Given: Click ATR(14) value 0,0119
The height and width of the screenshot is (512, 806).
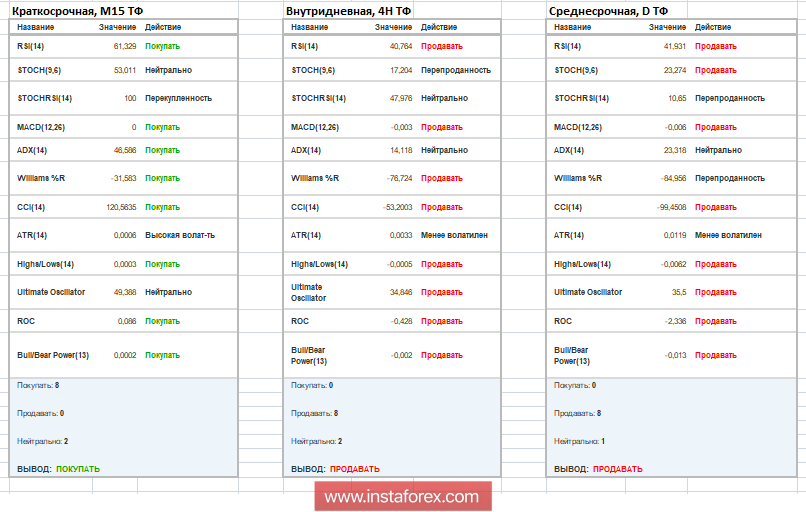Looking at the screenshot, I should tap(675, 235).
